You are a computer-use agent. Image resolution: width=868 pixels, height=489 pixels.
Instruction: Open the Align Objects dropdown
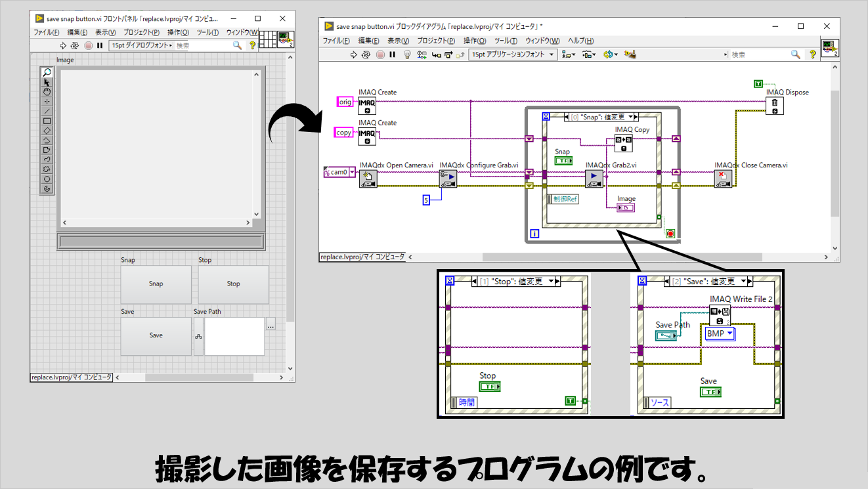[x=569, y=54]
